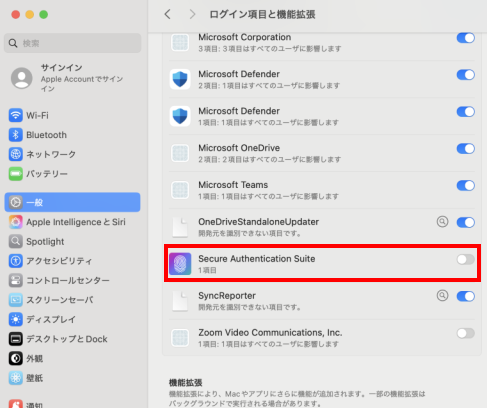Select the ディスプレイ sun icon
The height and width of the screenshot is (408, 487).
[16, 319]
